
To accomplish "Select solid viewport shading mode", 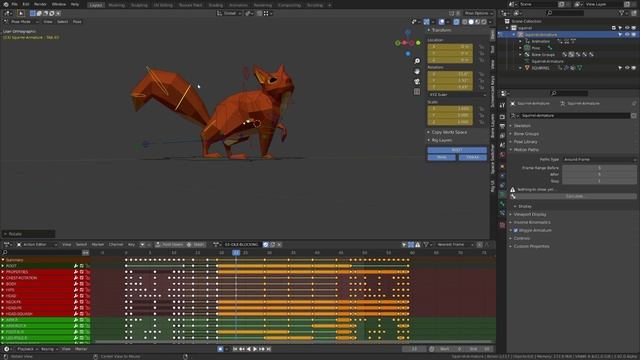I will pyautogui.click(x=471, y=22).
